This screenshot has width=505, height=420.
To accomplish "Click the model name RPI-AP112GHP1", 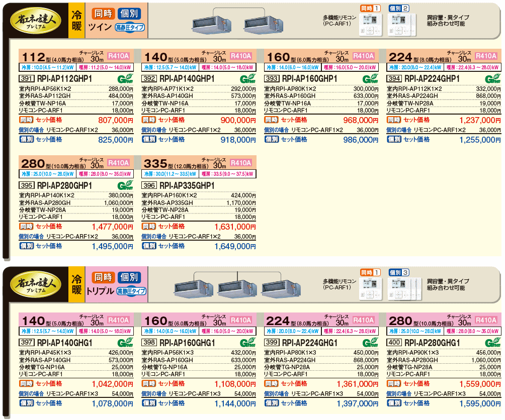I will tap(65, 79).
